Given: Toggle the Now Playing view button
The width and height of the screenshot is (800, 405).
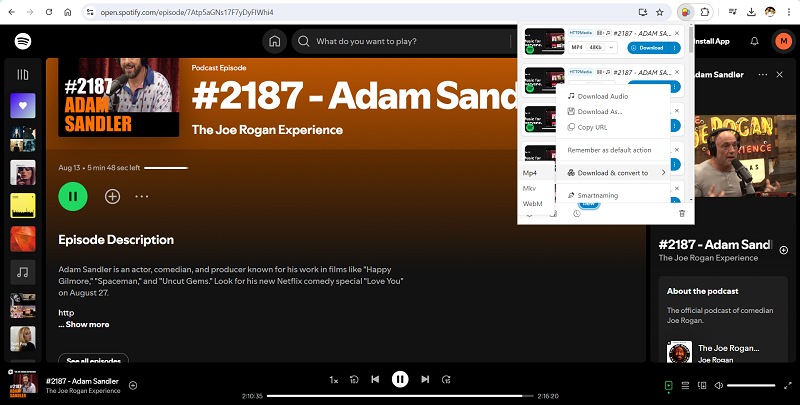Looking at the screenshot, I should [668, 385].
